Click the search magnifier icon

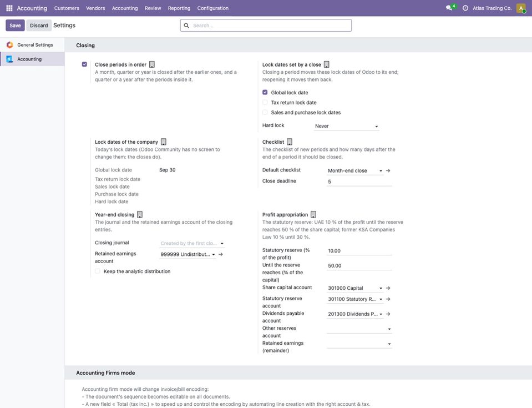pos(186,26)
